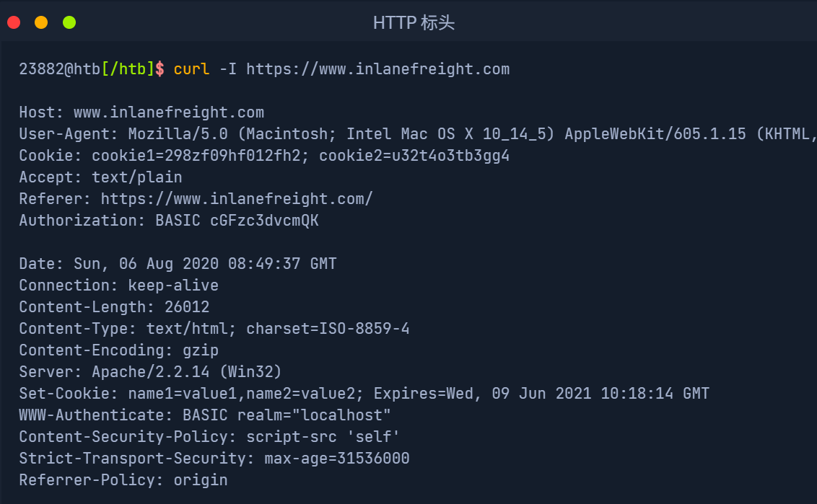Image resolution: width=817 pixels, height=504 pixels.
Task: Click the Connection: keep-alive line
Action: [x=118, y=286]
